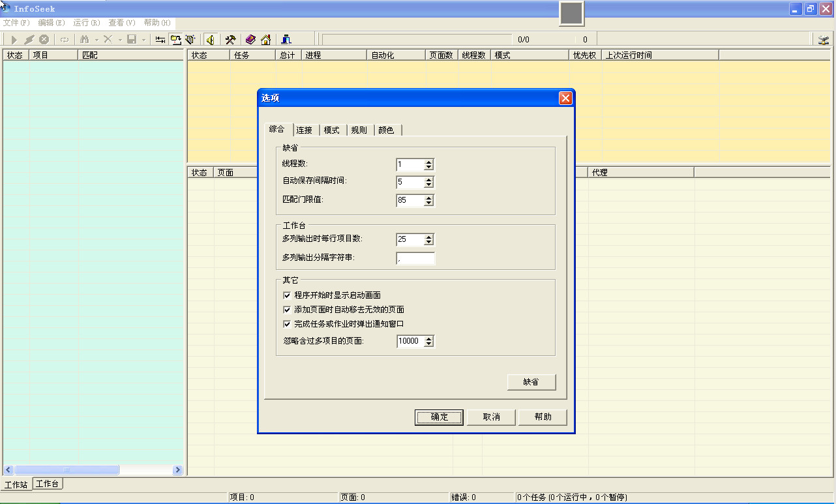Toggle auto-remove invalid pages checkbox
Viewport: 836px width, 504px height.
[287, 310]
